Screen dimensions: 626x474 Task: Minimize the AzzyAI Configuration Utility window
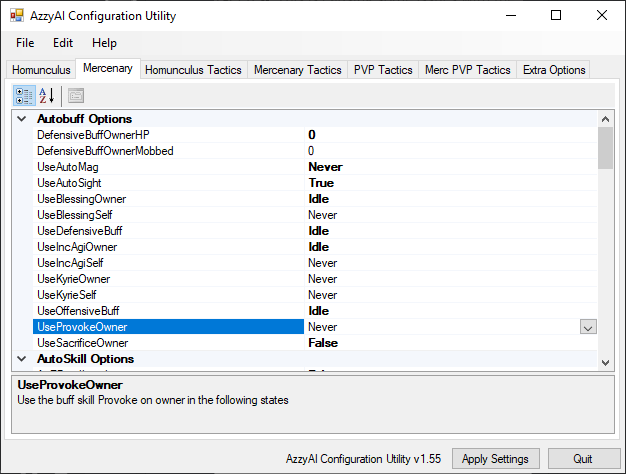click(511, 16)
